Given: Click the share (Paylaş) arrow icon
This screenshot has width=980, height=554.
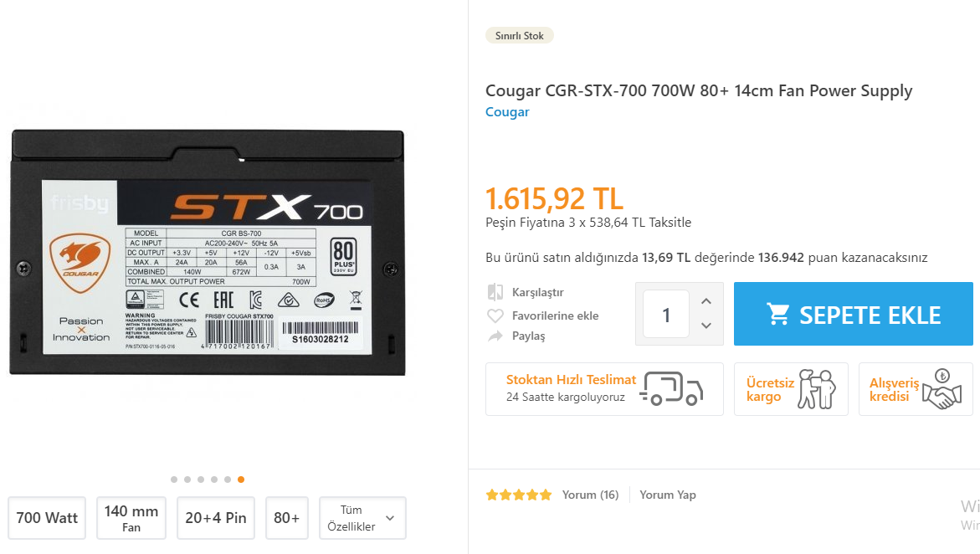Looking at the screenshot, I should pos(495,336).
